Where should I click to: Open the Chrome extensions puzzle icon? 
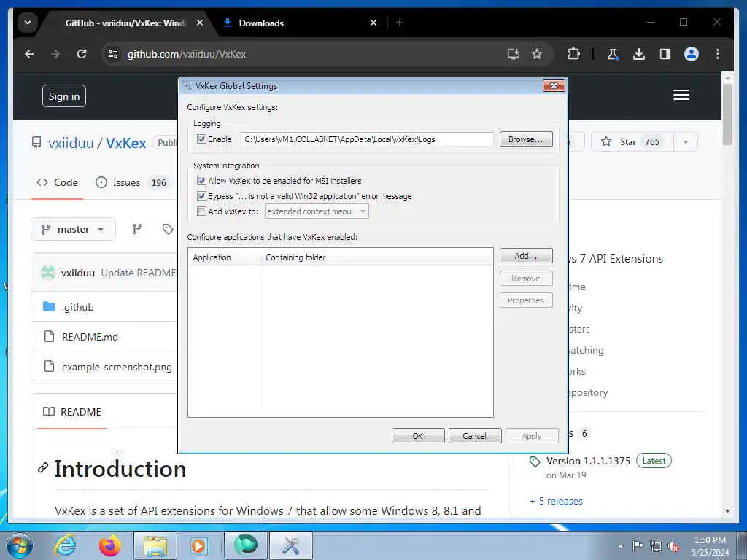[x=573, y=54]
